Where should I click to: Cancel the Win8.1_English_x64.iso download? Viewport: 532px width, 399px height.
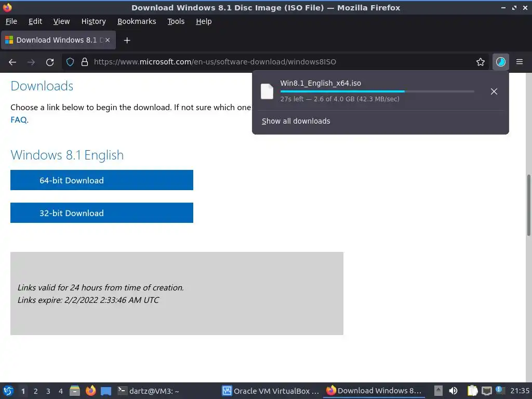pos(494,91)
